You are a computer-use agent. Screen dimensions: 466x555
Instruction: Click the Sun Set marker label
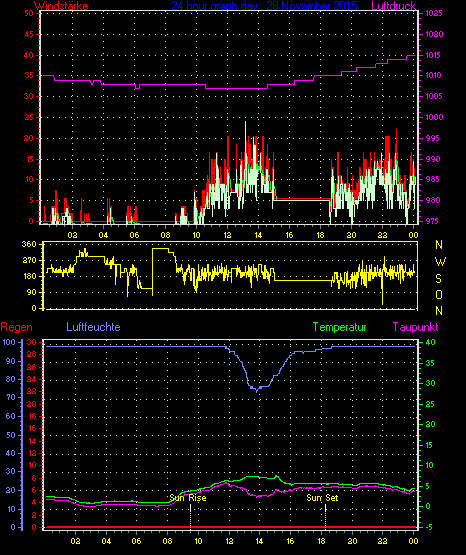click(322, 498)
